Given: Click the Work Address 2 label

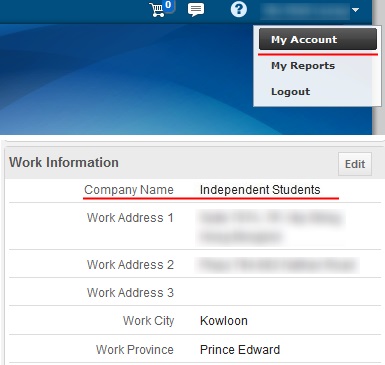Looking at the screenshot, I should pyautogui.click(x=130, y=265).
